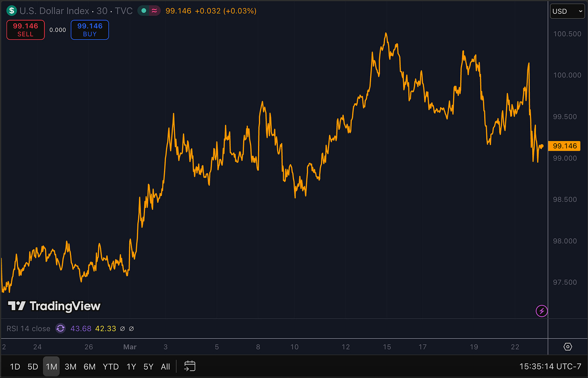Select the All time range

tap(165, 367)
